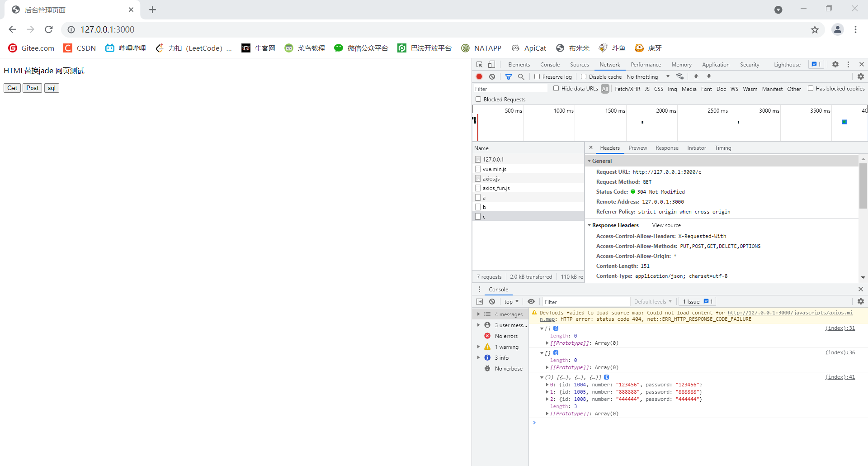Switch to the Application tab
Viewport: 868px width, 466px height.
tap(716, 65)
